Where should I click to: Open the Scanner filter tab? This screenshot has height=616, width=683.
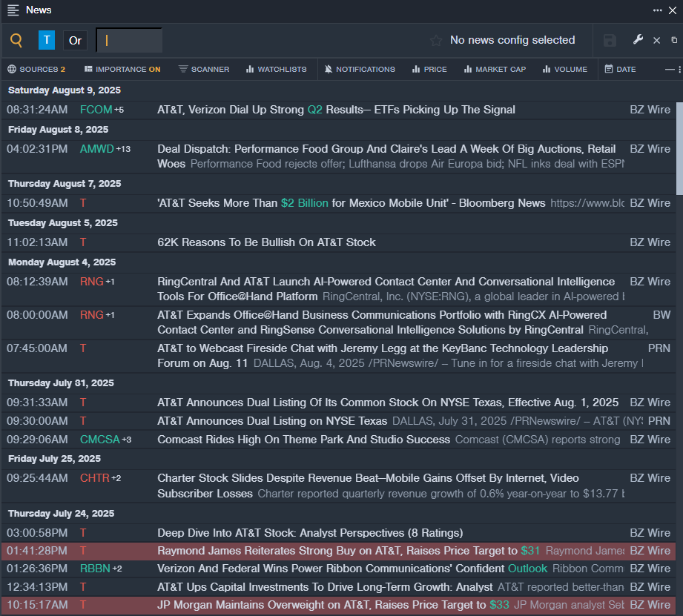tap(204, 69)
